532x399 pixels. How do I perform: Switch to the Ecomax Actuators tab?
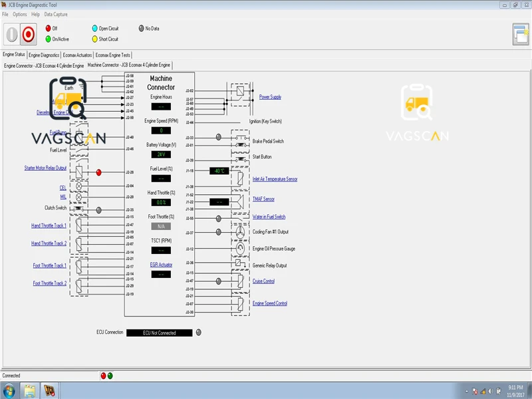[x=77, y=55]
